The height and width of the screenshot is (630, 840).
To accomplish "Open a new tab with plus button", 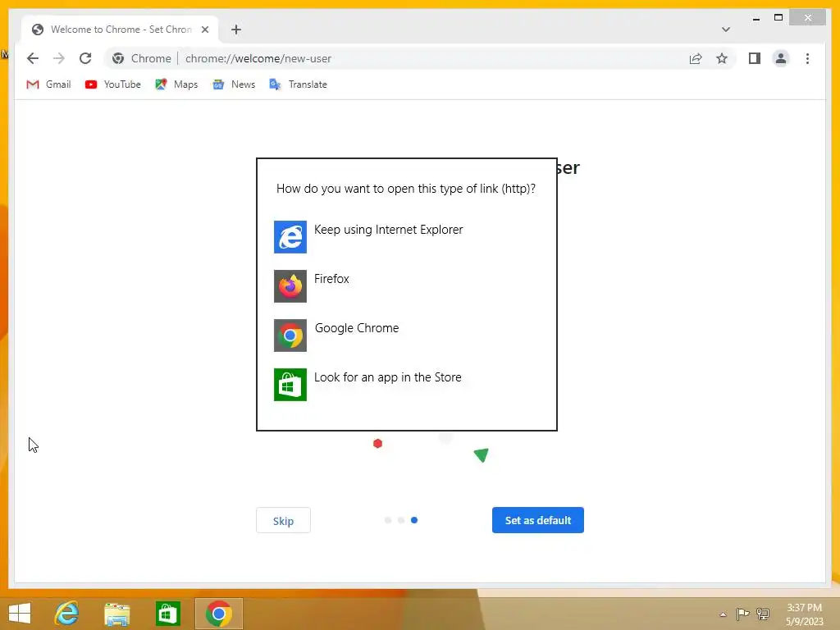I will (x=236, y=30).
